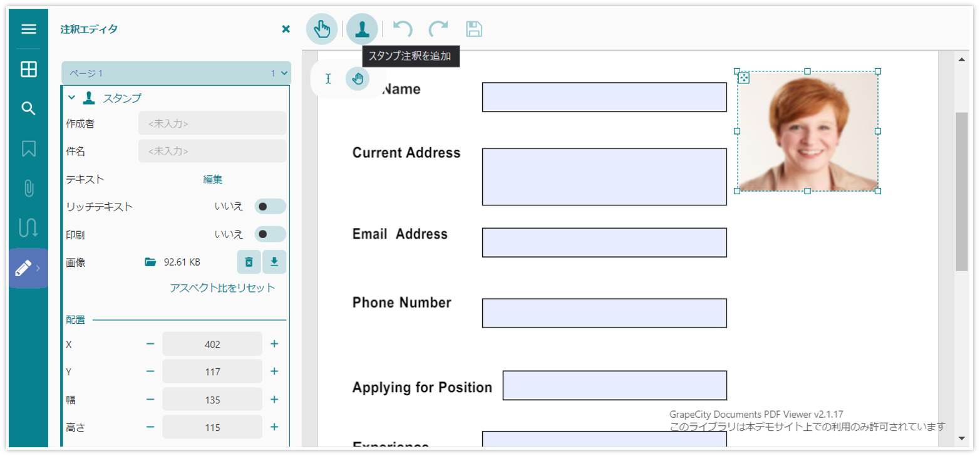
Task: Click the 作成者 input field
Action: (x=212, y=123)
